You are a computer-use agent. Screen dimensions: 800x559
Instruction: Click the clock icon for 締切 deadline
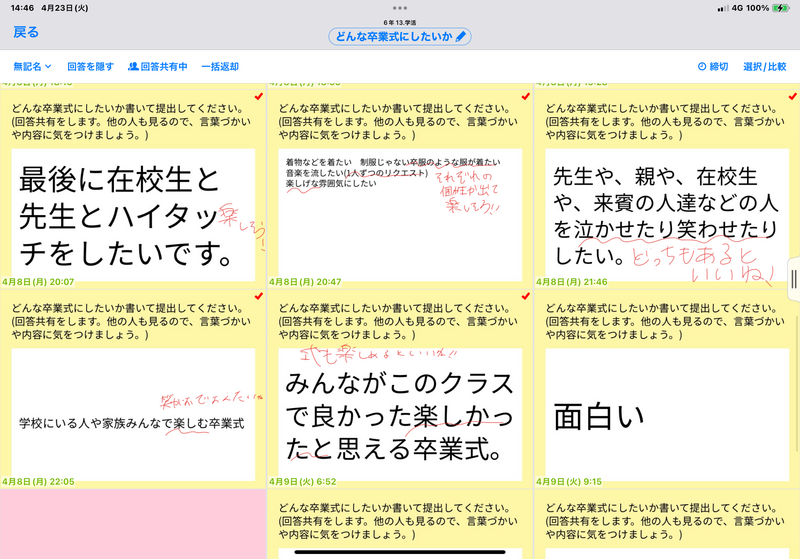coord(701,67)
